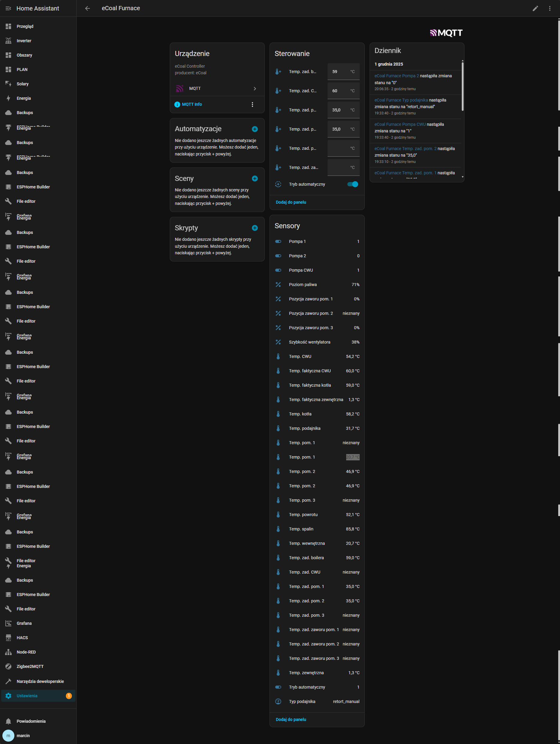The width and height of the screenshot is (560, 744).
Task: Expand the MQTT integration row chevron
Action: tap(255, 88)
